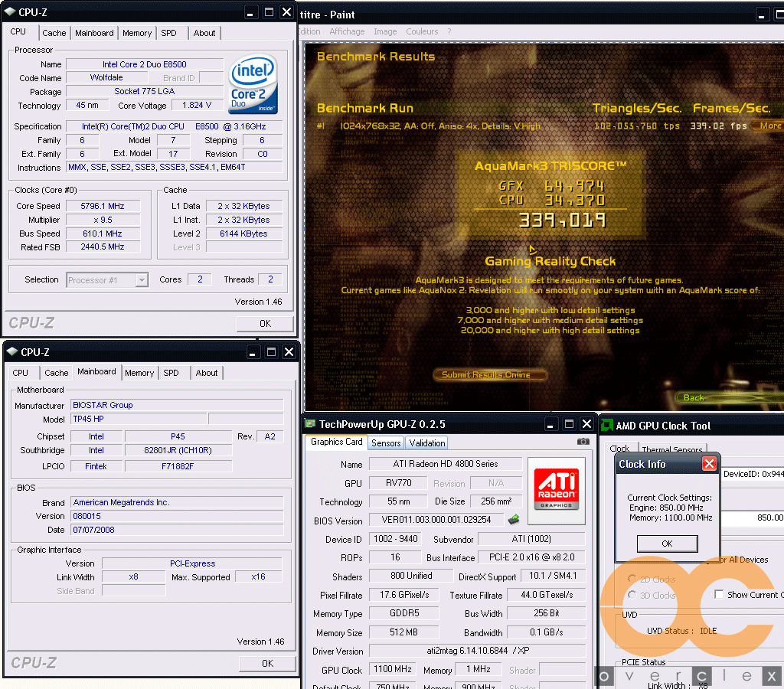Click the Core Speed 5796.1 MHz value
Viewport: 784px width, 689px height.
(103, 206)
